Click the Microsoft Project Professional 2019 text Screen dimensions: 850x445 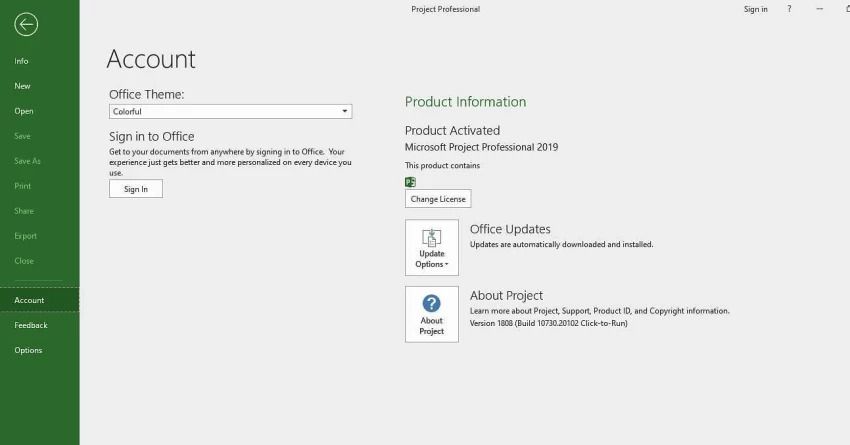pos(481,147)
